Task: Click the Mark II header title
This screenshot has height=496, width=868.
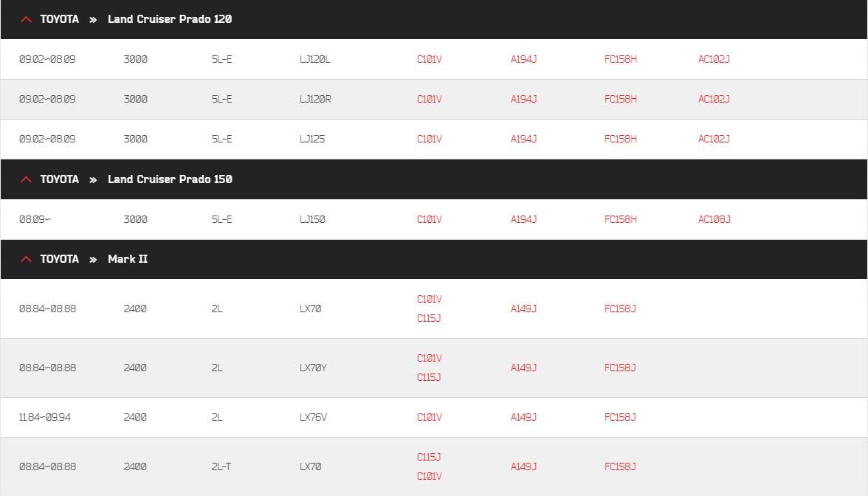Action: (x=127, y=259)
